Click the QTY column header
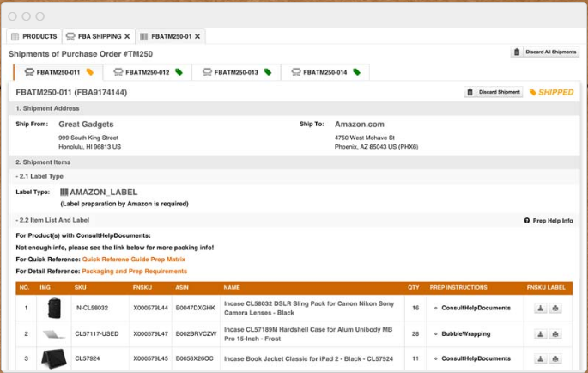This screenshot has width=588, height=373. point(414,287)
